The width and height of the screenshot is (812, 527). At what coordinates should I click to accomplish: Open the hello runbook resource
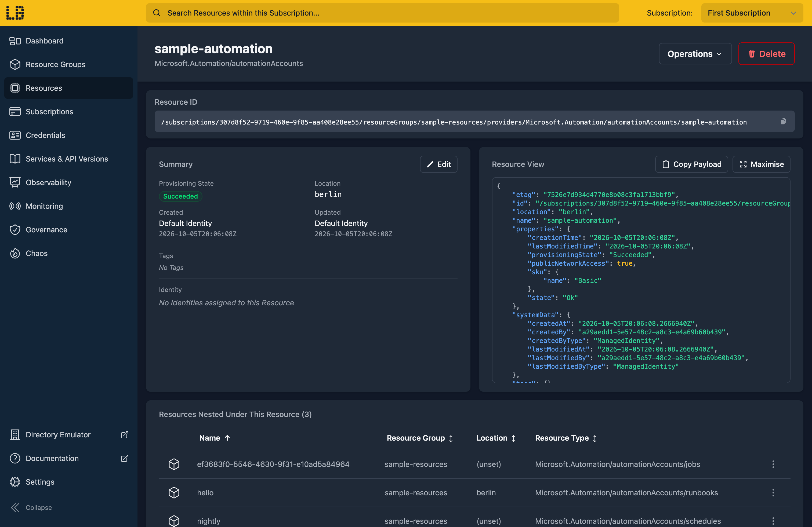[x=205, y=493]
